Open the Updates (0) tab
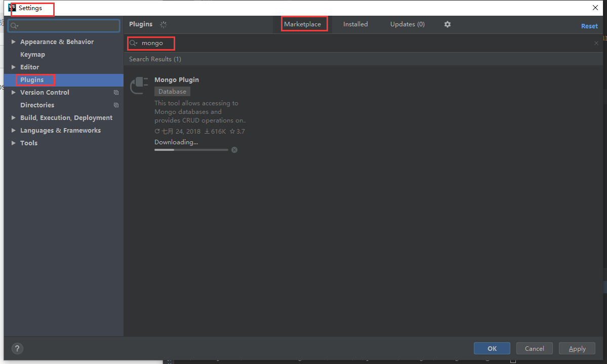The image size is (607, 364). point(407,24)
